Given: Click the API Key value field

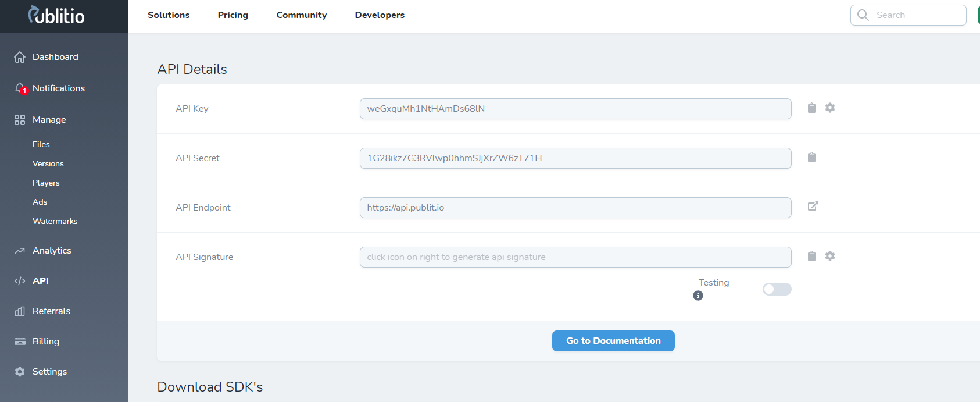Looking at the screenshot, I should [x=575, y=109].
